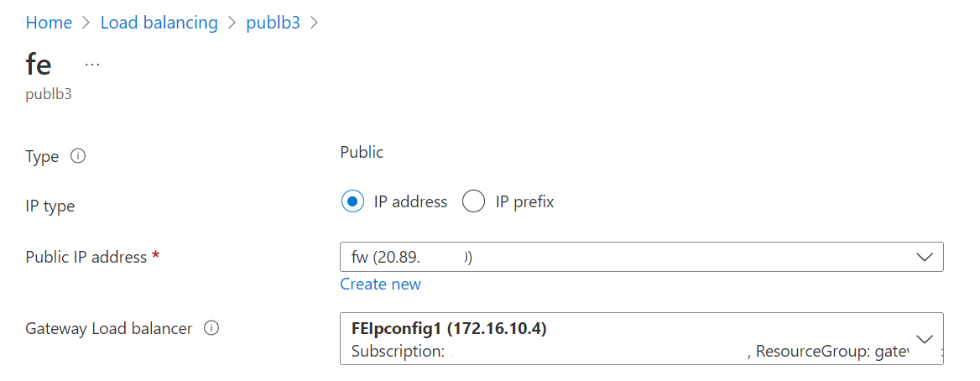Click the fe page title
Viewport: 980px width, 381px height.
click(x=39, y=65)
